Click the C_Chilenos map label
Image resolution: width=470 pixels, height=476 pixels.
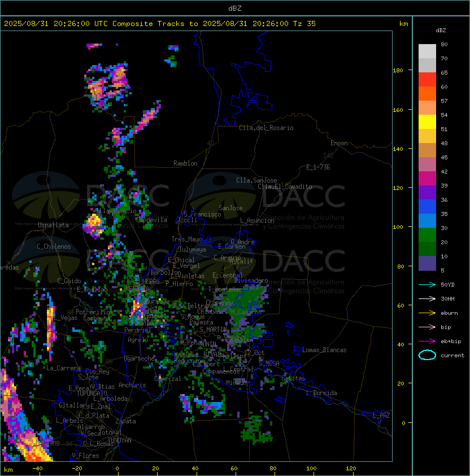point(54,246)
